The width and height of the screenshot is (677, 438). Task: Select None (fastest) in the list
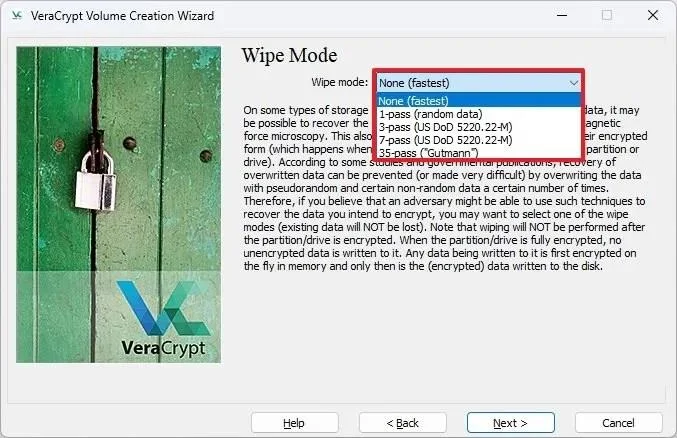(x=479, y=101)
